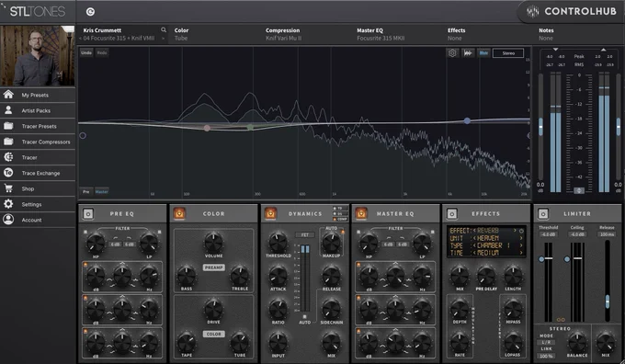Open the sidebar Settings gear
This screenshot has width=625, height=364.
[8, 204]
